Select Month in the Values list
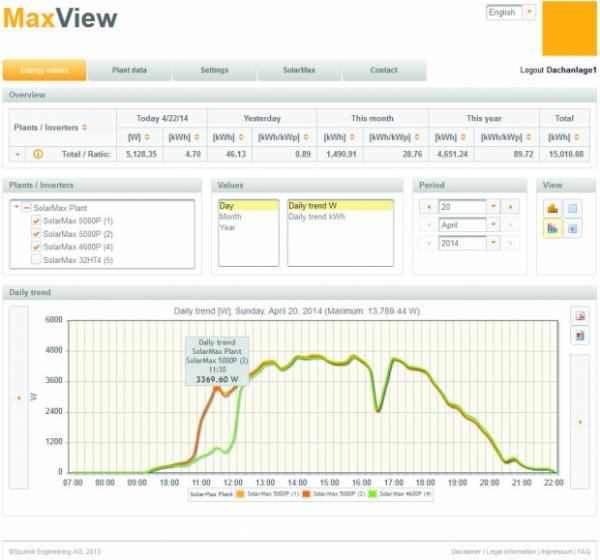 pos(248,217)
